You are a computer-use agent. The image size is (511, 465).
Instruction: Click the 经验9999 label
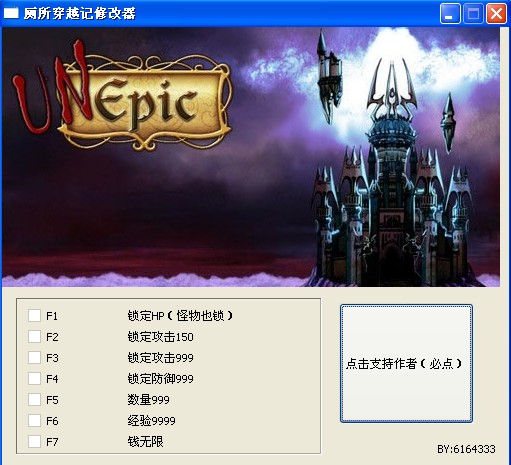(x=151, y=421)
